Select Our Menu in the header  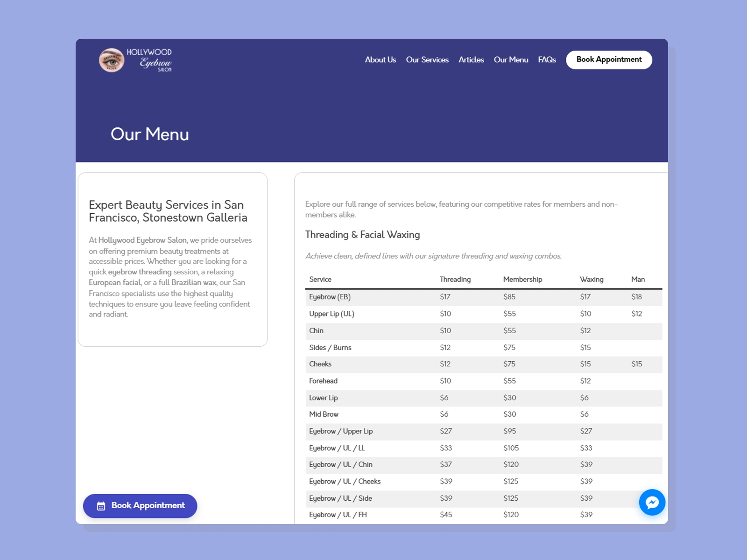tap(511, 60)
